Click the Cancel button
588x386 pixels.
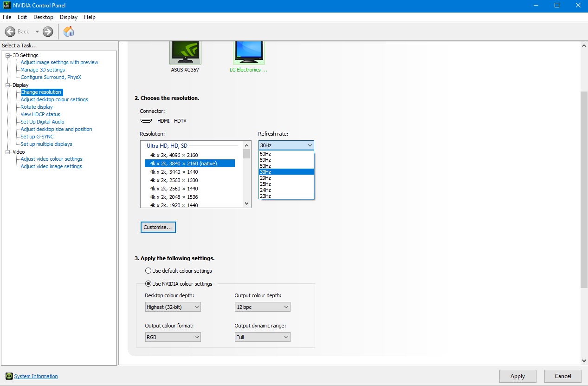tap(563, 376)
